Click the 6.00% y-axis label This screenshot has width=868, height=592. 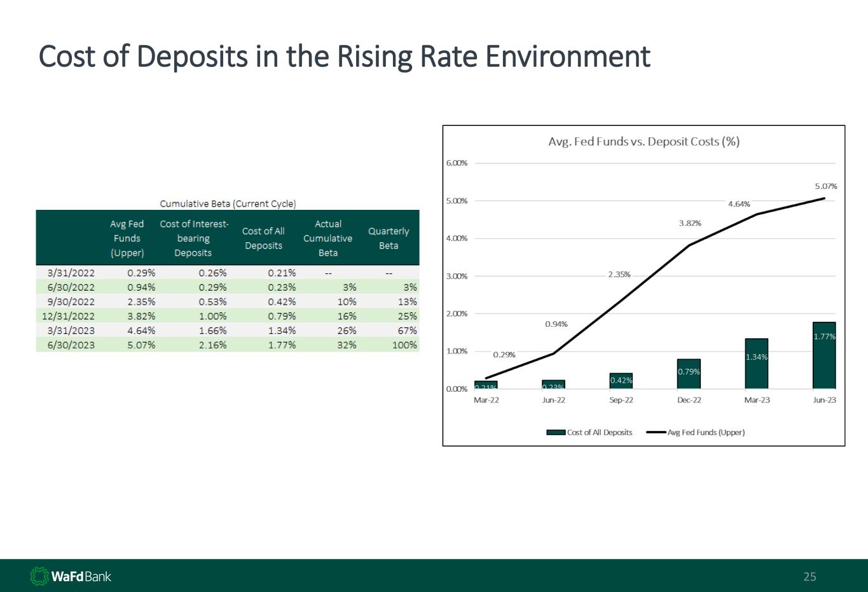[x=456, y=163]
